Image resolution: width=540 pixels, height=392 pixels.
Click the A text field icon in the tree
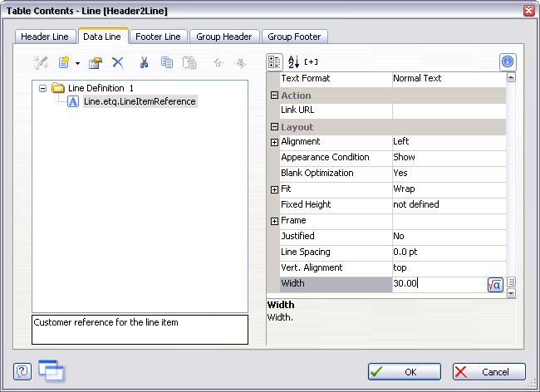[x=73, y=102]
